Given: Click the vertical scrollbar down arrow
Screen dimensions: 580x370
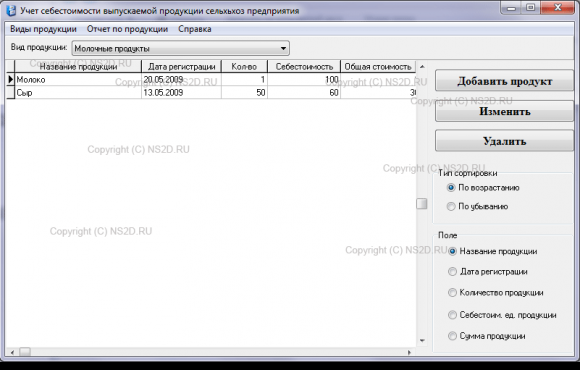Looking at the screenshot, I should [422, 340].
